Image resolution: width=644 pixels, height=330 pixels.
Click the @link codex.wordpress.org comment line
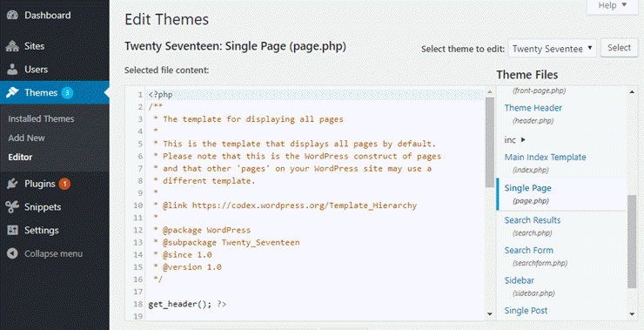coord(285,205)
